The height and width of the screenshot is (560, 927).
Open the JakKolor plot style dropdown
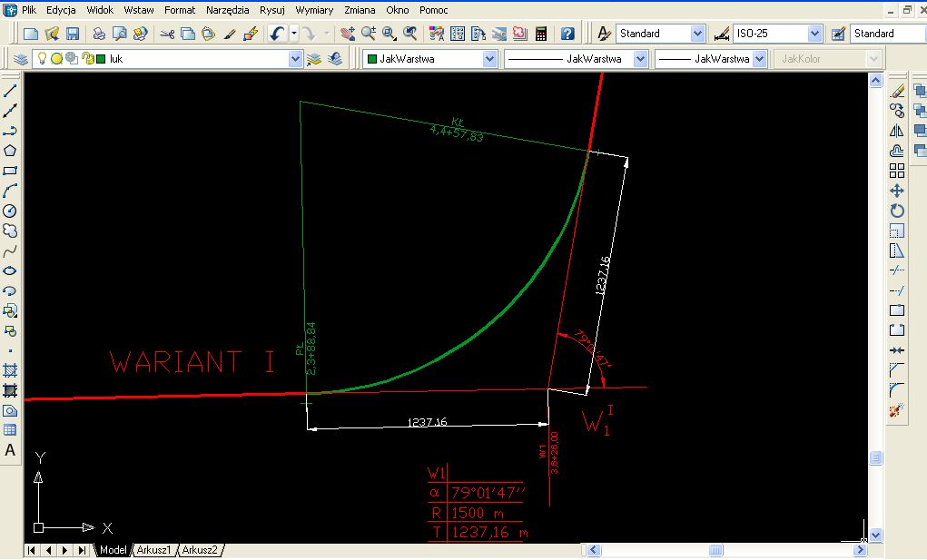(x=873, y=58)
